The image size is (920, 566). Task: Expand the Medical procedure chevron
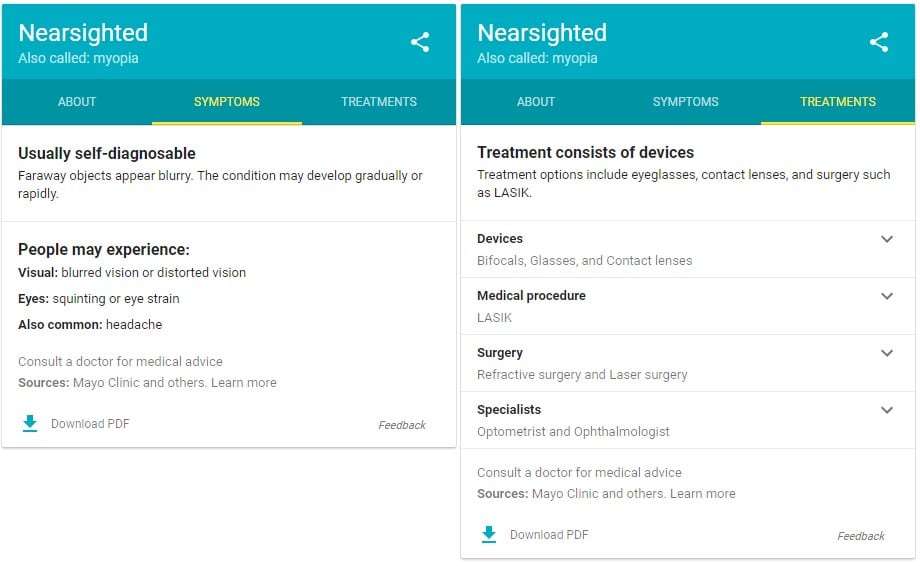pos(886,296)
